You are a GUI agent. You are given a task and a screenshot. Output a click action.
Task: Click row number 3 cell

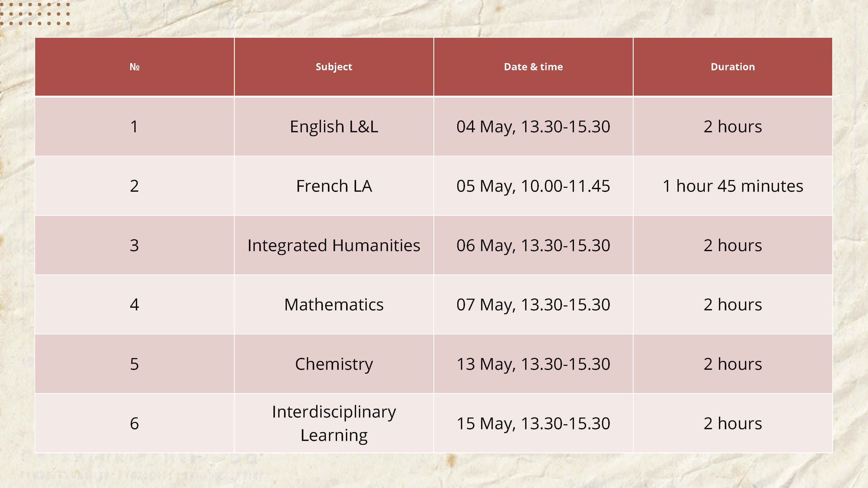tap(135, 245)
